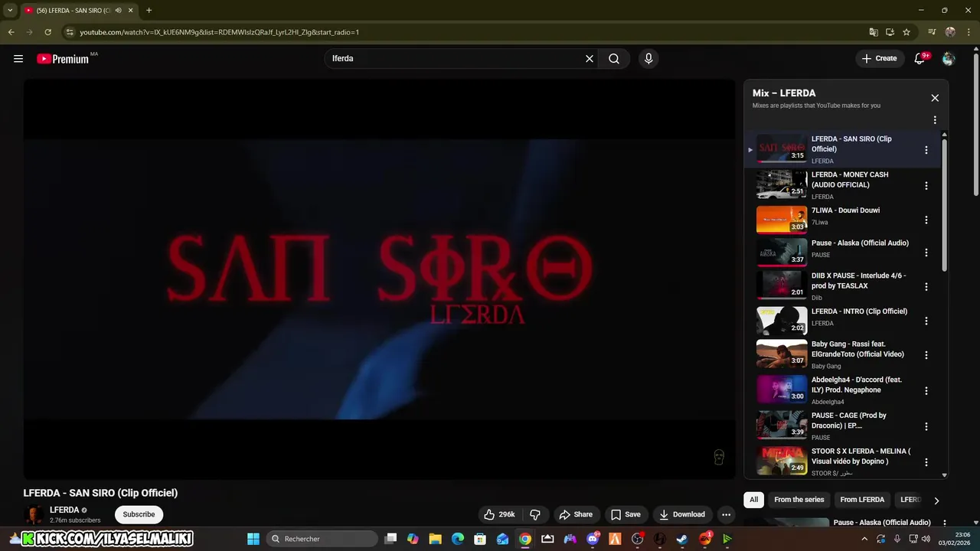Download the SAN SIRO video
This screenshot has width=980, height=551.
682,514
